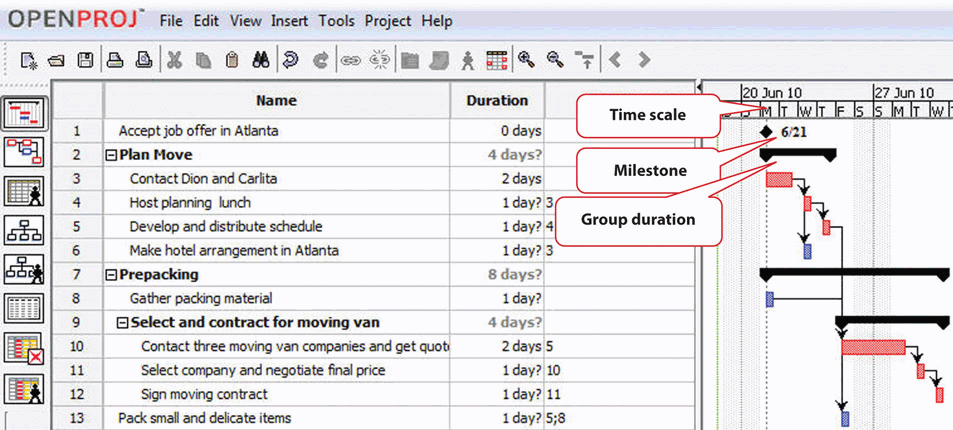
Task: Select task 'Sign moving contract'
Action: click(x=204, y=394)
